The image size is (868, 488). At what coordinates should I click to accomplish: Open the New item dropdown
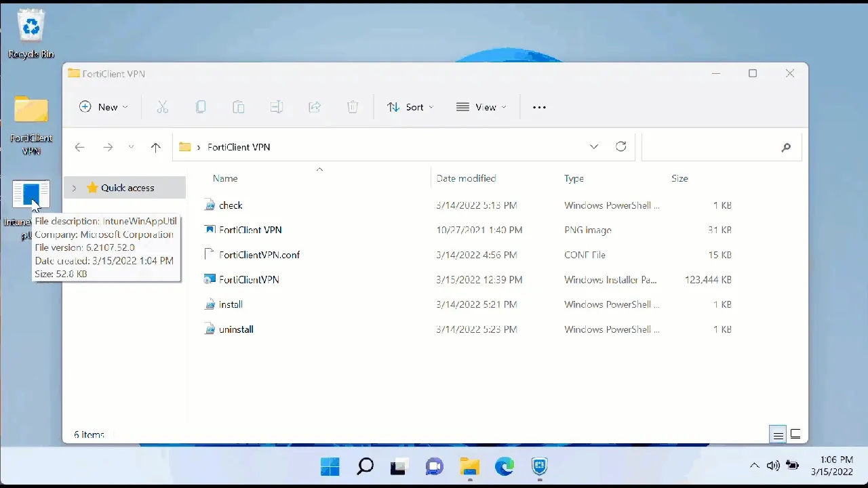tap(104, 107)
